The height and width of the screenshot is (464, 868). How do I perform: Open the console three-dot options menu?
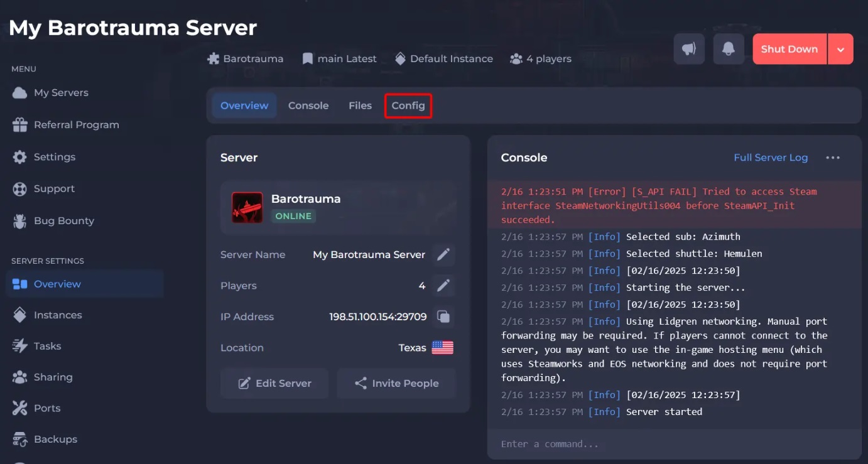(x=833, y=158)
